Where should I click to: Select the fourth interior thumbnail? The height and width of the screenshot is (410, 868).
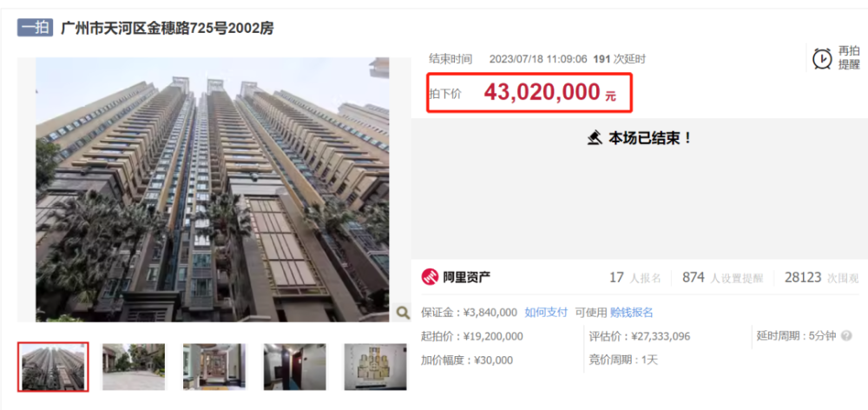(x=295, y=367)
